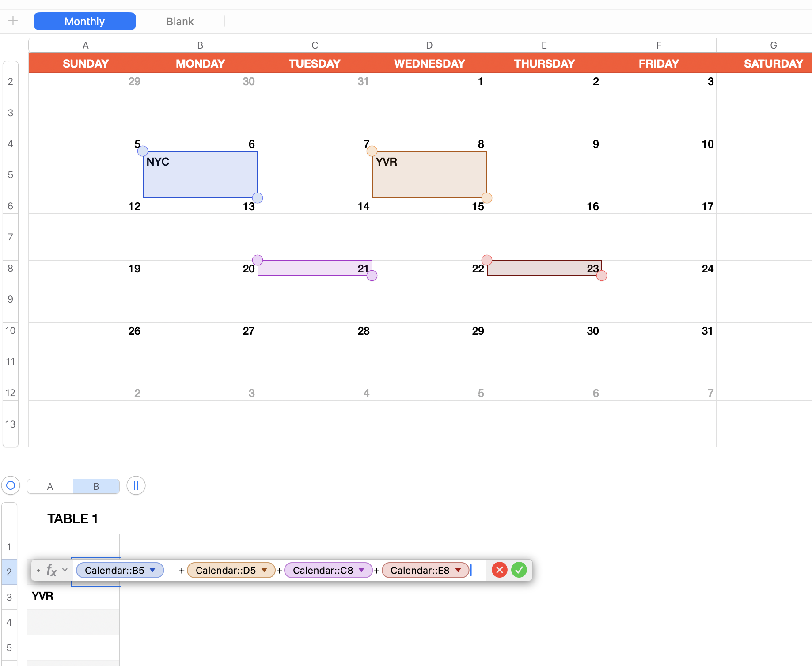The image size is (812, 666).
Task: Open the Calendar::C8 reference arrow
Action: (x=362, y=570)
